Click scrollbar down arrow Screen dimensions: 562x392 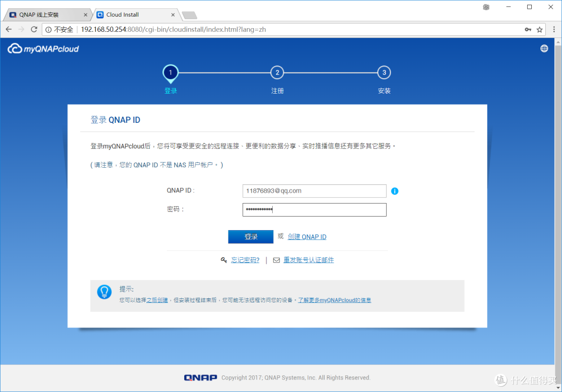point(558,388)
